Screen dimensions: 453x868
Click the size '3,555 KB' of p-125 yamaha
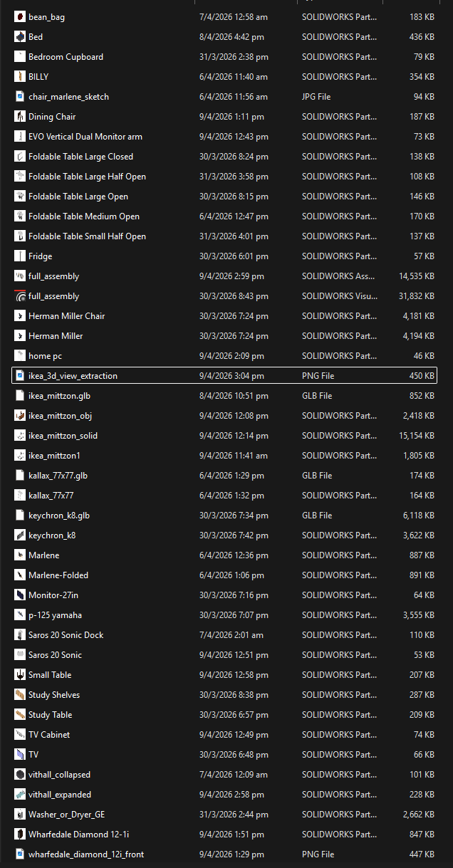click(x=419, y=615)
